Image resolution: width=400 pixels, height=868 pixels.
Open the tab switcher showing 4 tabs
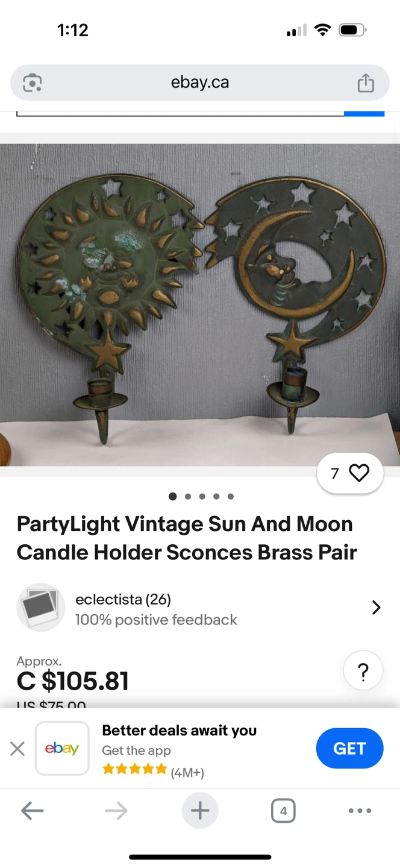283,811
